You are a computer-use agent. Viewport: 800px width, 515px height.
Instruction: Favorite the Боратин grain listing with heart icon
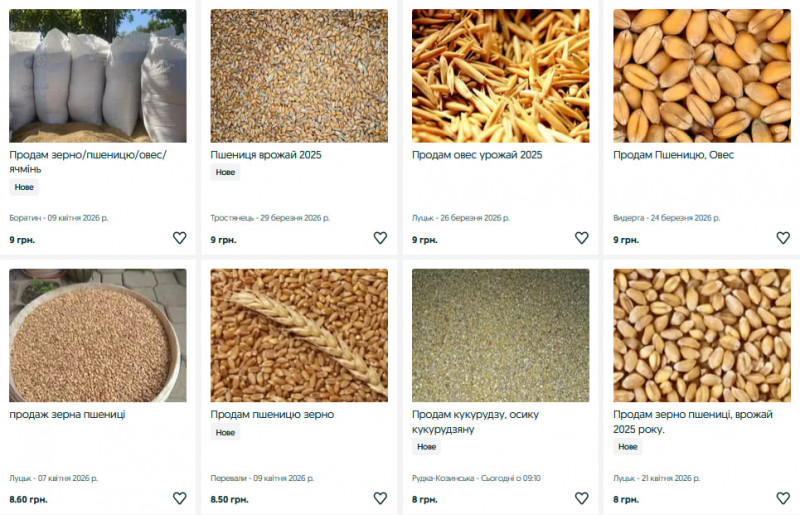[x=180, y=238]
